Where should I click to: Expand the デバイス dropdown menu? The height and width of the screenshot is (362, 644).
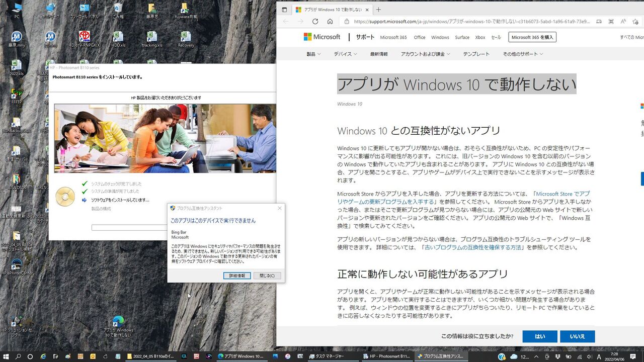coord(346,54)
